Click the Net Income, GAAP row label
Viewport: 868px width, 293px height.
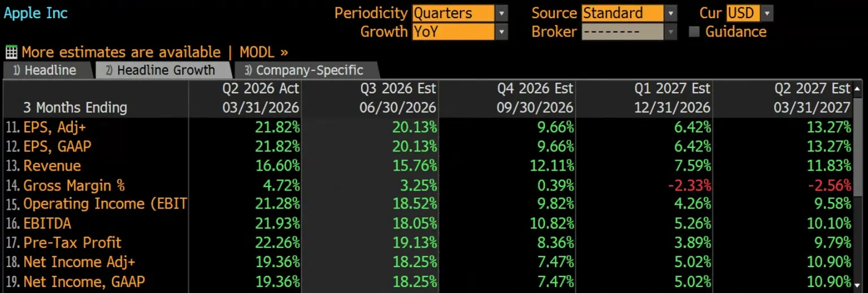pos(84,281)
